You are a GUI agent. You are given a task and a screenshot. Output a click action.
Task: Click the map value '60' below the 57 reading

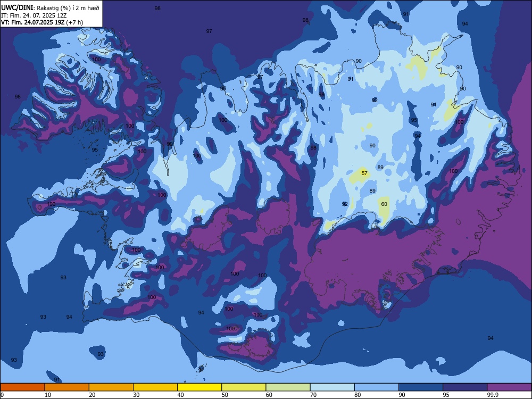(384, 204)
